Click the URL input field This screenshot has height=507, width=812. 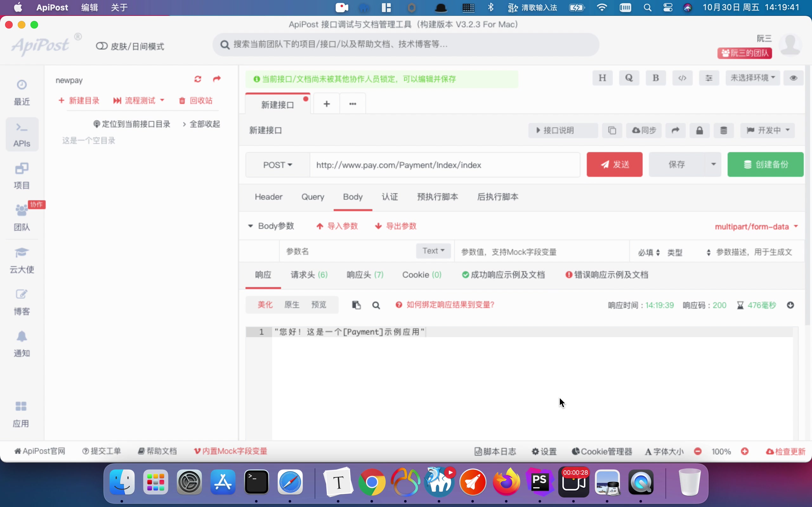point(445,165)
